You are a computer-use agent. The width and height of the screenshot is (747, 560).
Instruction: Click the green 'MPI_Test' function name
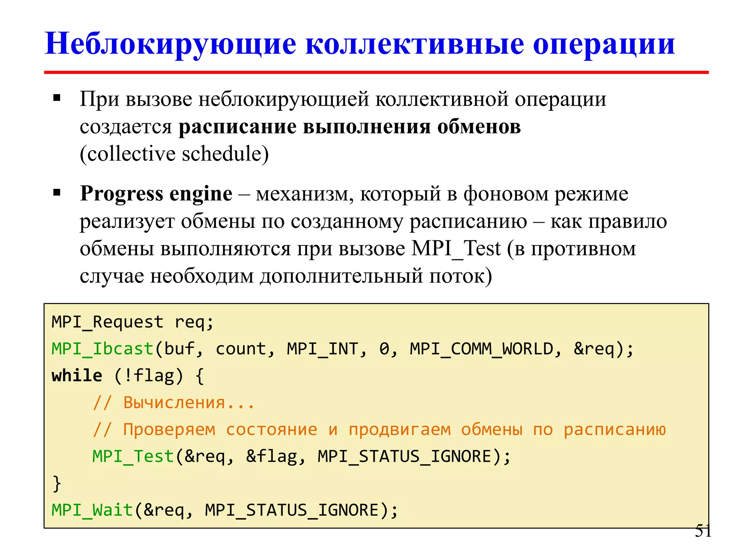[133, 456]
